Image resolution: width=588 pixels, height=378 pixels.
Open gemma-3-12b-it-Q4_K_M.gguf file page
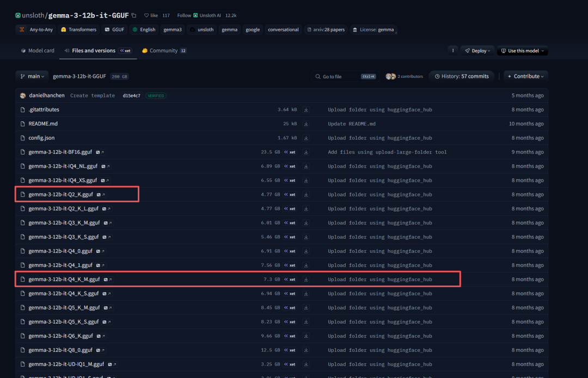[x=64, y=280]
